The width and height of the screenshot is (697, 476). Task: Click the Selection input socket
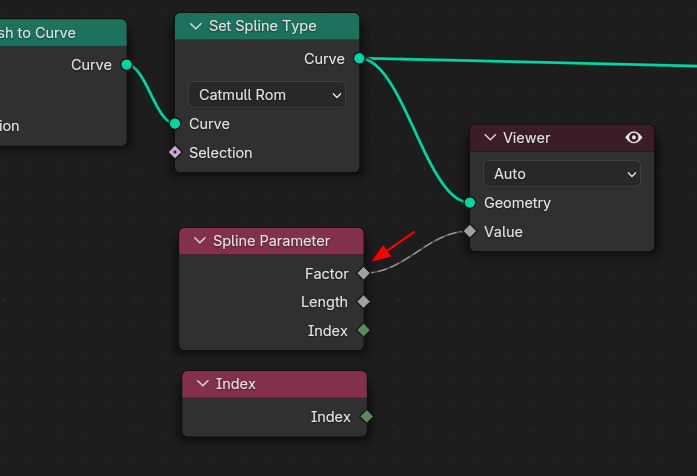pos(175,152)
